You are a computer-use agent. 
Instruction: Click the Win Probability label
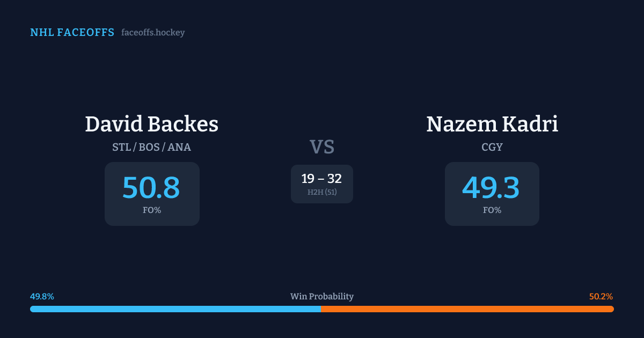[x=322, y=296]
